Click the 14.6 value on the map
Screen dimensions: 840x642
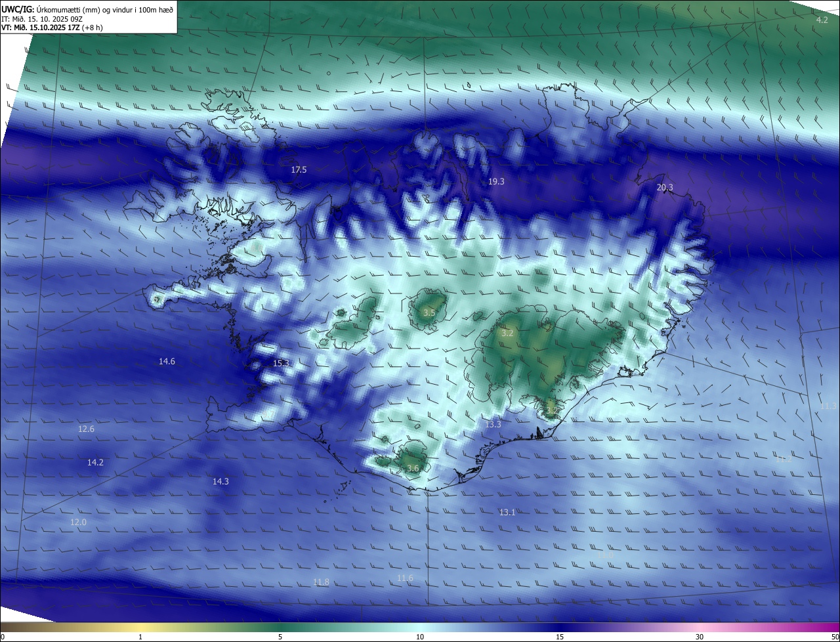coord(167,361)
